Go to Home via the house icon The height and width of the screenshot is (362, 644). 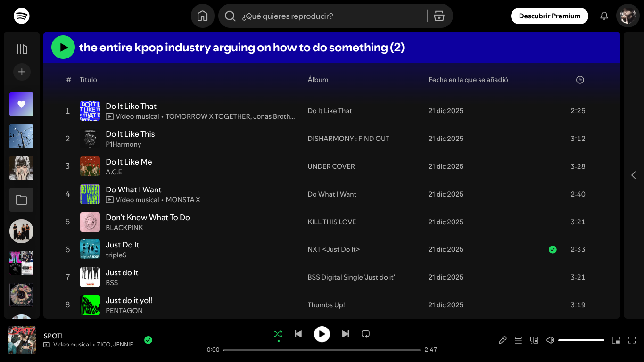(x=203, y=16)
